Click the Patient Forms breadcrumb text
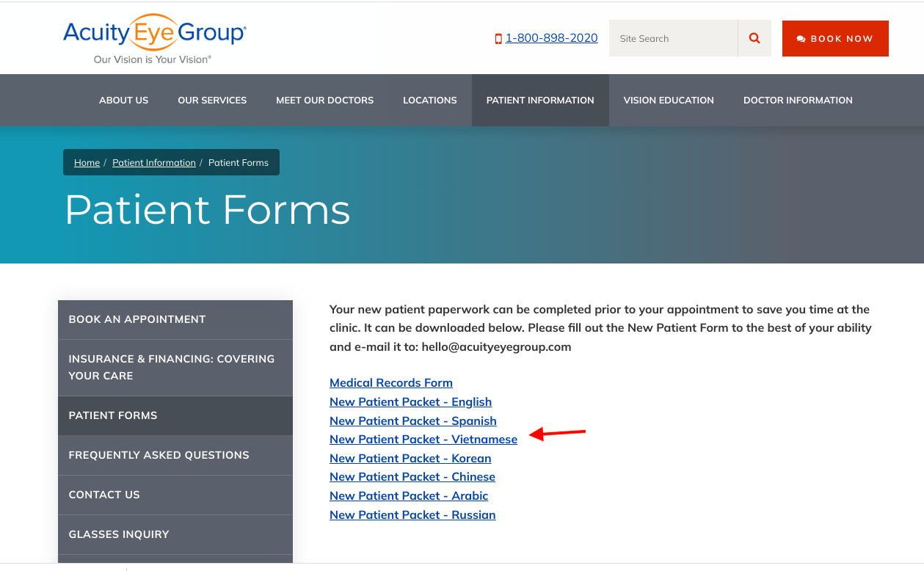The height and width of the screenshot is (571, 924). [x=239, y=163]
